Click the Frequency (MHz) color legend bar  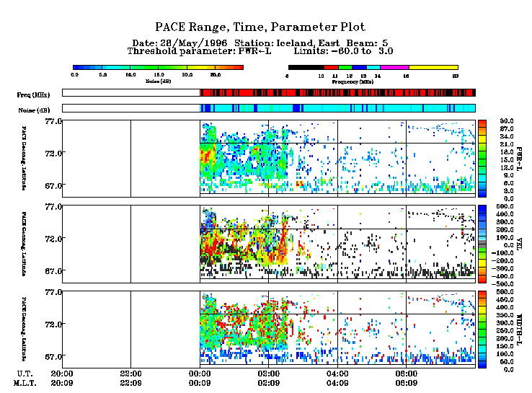(373, 66)
